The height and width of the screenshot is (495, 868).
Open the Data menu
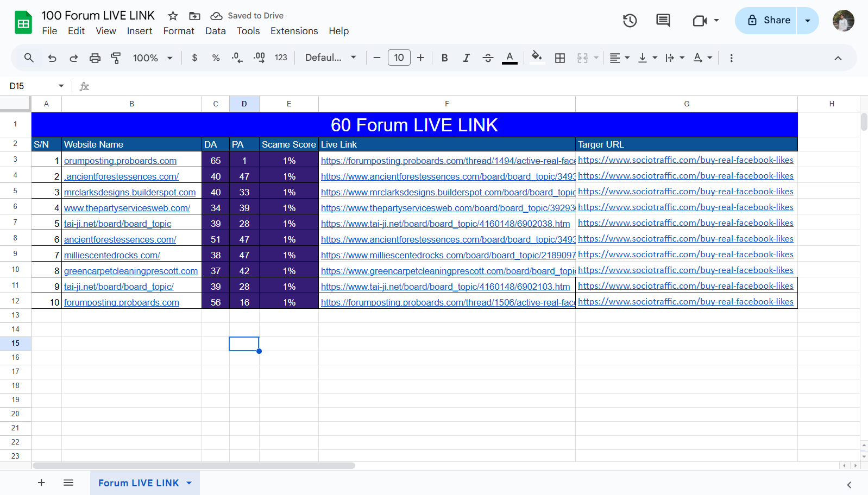pyautogui.click(x=215, y=31)
